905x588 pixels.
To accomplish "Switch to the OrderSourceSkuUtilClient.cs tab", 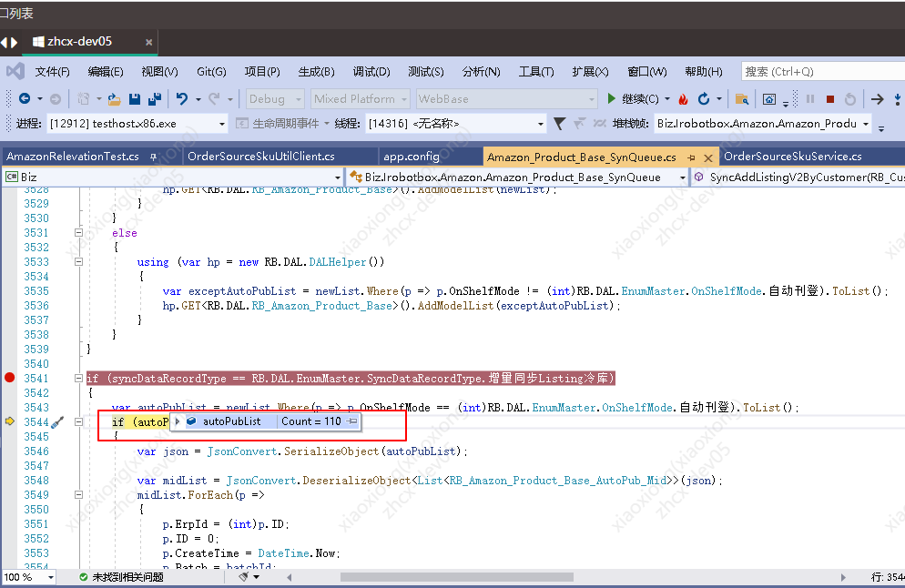I will 261,157.
